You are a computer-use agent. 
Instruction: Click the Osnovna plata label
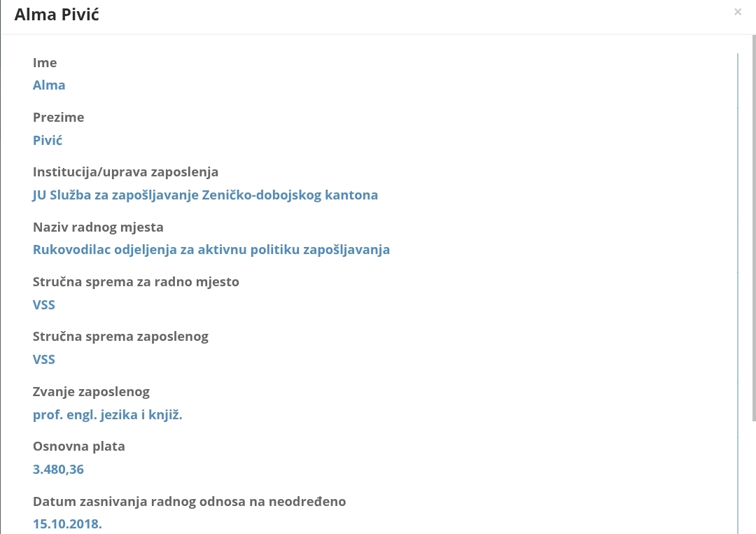click(x=78, y=447)
